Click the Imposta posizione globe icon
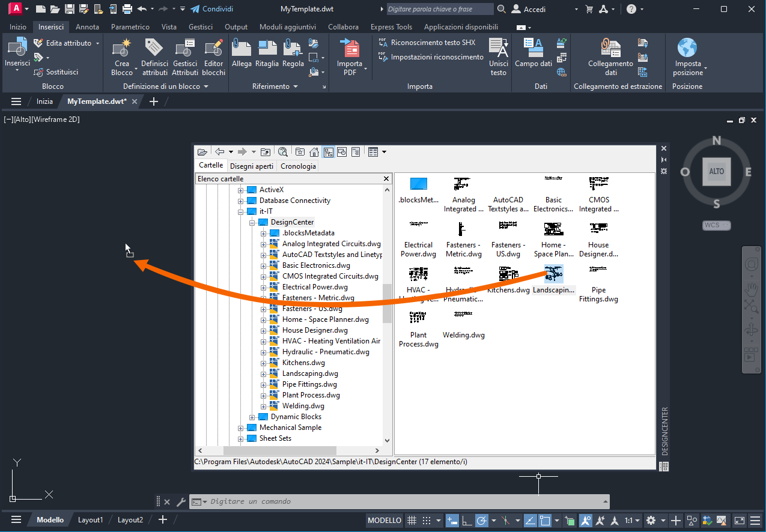 pyautogui.click(x=687, y=48)
